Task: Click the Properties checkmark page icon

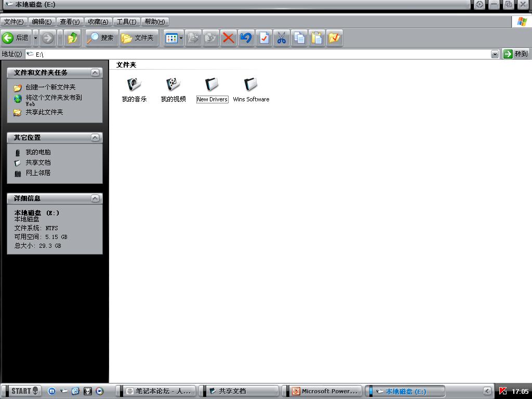Action: [264, 37]
